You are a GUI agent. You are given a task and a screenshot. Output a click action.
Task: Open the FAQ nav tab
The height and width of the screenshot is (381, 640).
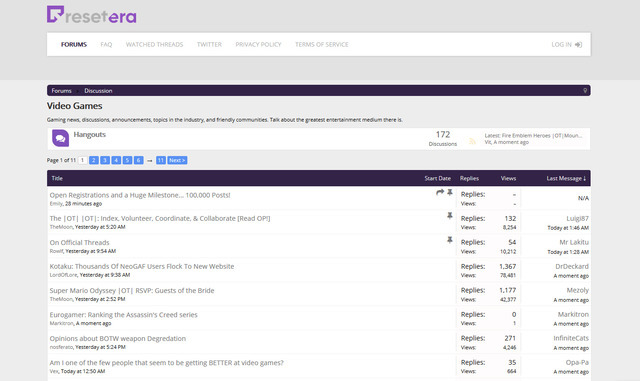click(x=106, y=45)
